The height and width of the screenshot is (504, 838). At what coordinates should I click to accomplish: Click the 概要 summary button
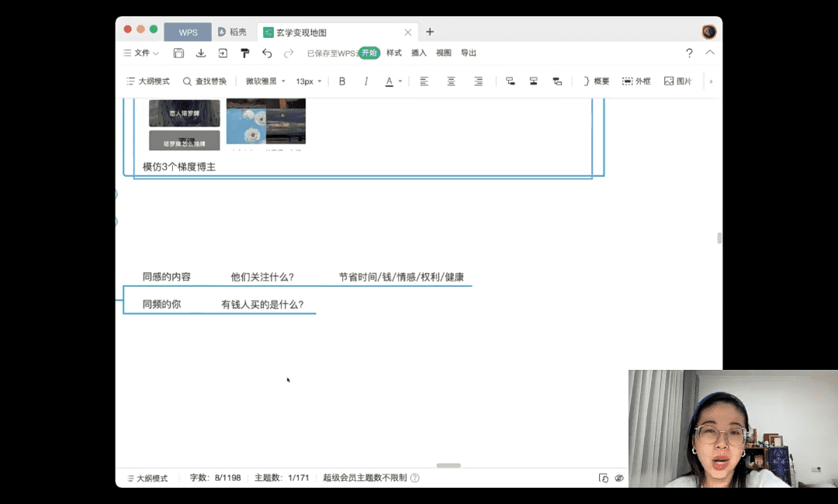[595, 81]
